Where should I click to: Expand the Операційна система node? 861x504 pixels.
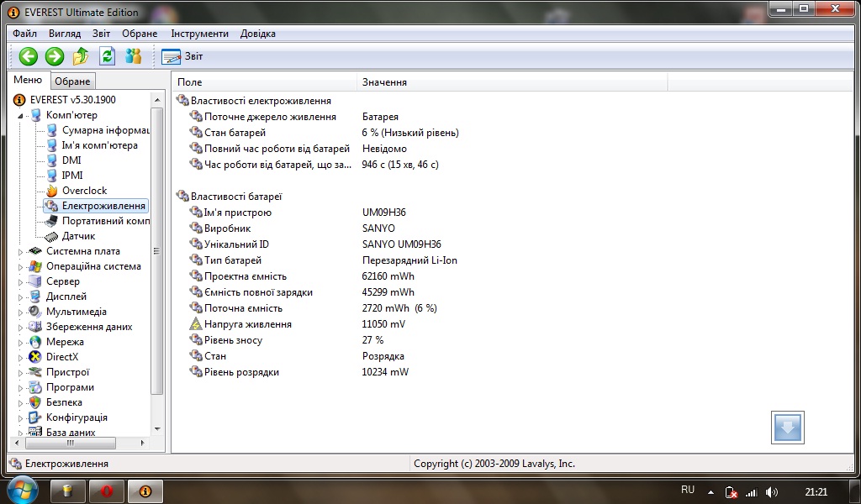click(x=20, y=267)
